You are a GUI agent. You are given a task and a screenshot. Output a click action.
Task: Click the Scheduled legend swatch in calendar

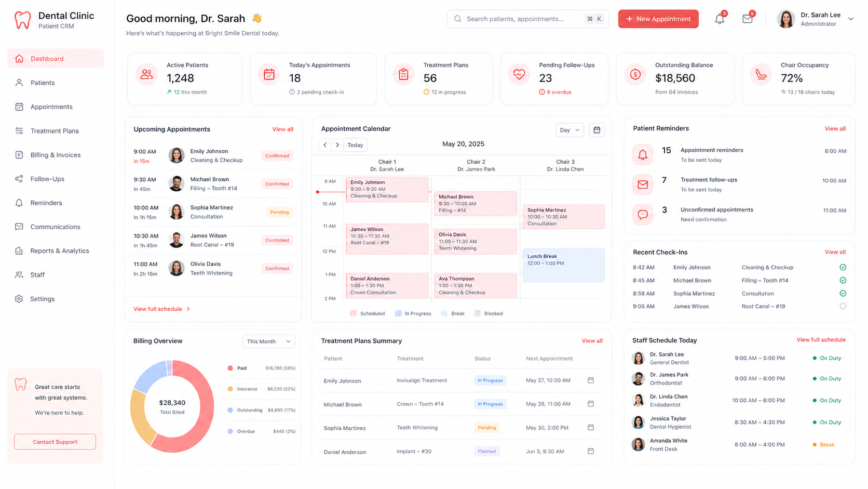point(354,313)
